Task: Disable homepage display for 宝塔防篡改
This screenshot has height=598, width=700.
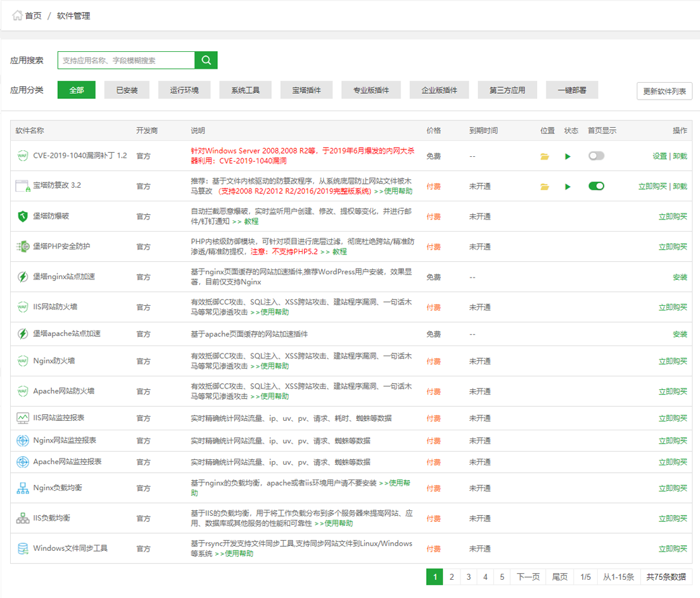Action: (x=596, y=186)
